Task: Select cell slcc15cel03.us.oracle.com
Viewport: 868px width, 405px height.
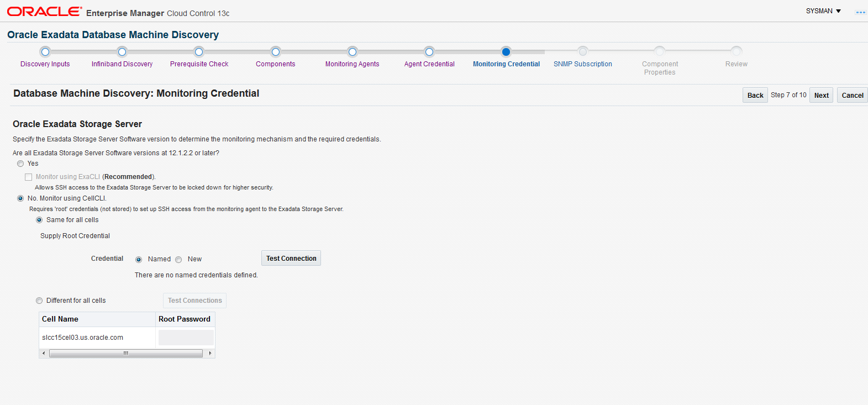Action: pos(83,338)
